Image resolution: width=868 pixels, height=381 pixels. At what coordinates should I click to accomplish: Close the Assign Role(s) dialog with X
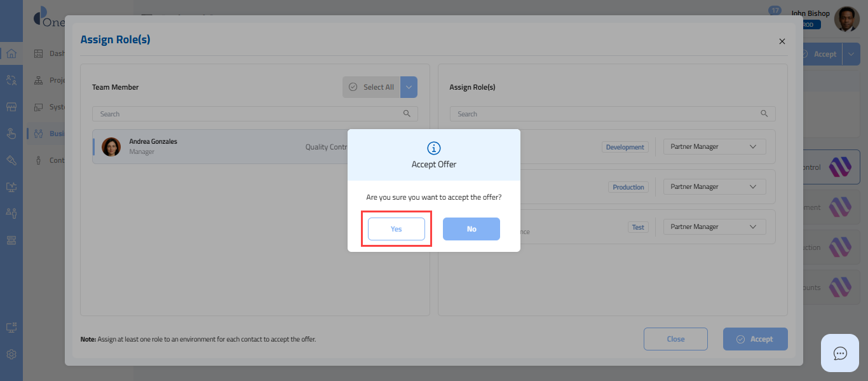click(782, 41)
